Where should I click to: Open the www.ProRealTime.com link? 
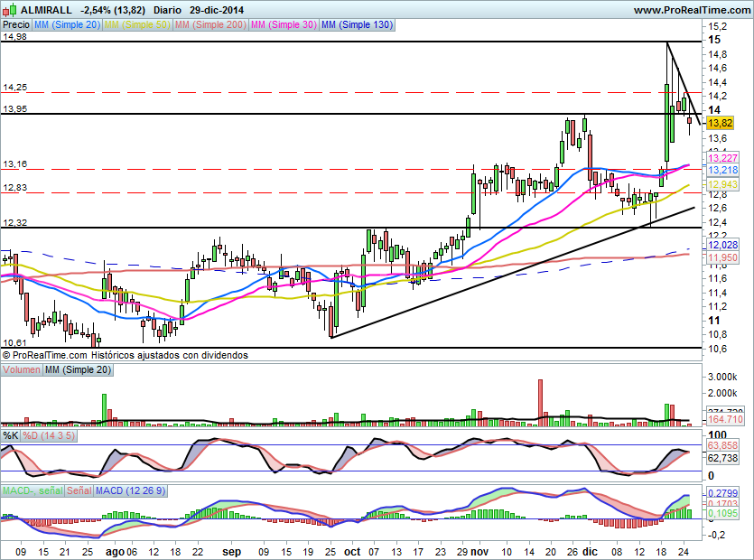coord(692,9)
